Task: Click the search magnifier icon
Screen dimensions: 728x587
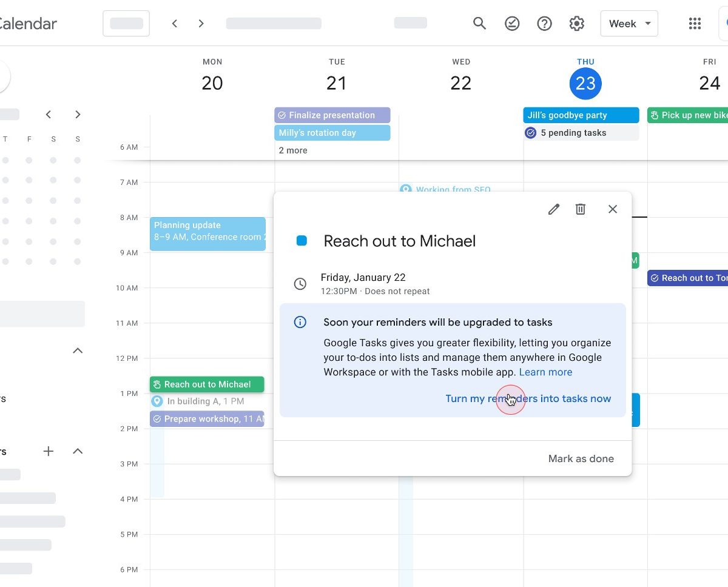Action: point(479,24)
